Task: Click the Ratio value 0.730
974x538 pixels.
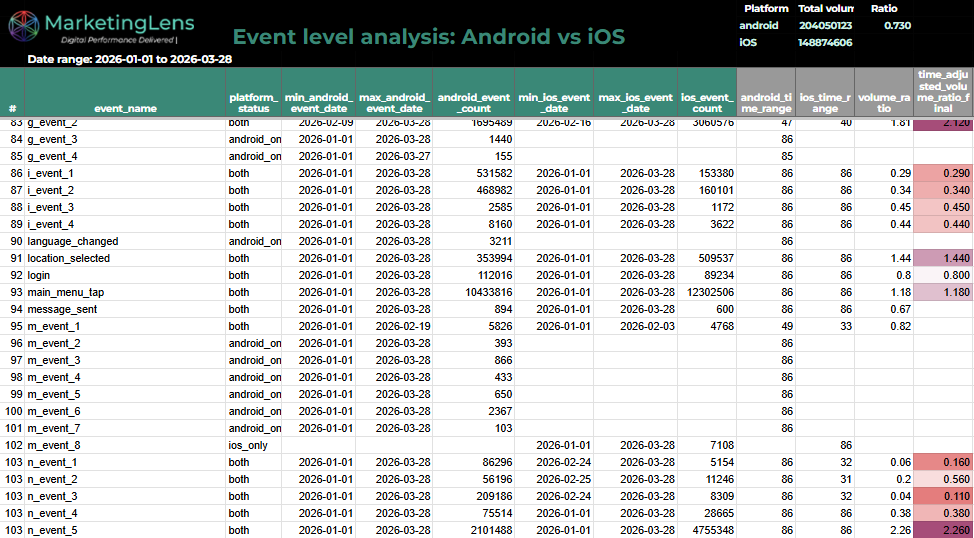Action: [898, 25]
